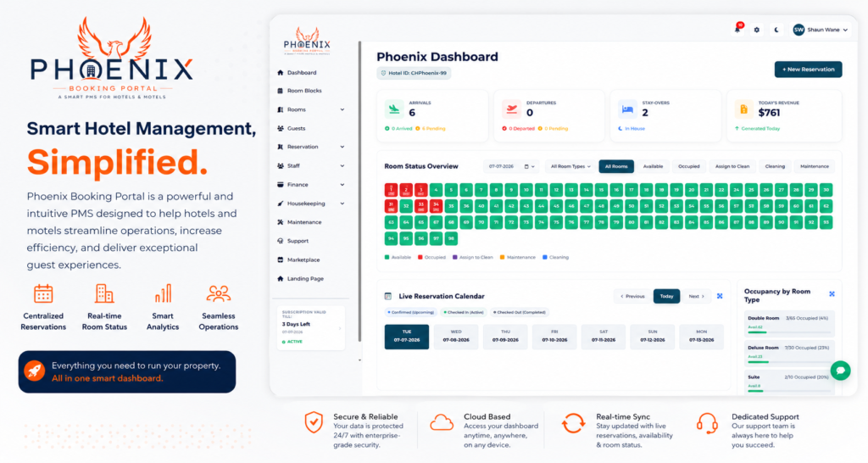
Task: Open the All Room Types dropdown
Action: [x=570, y=166]
